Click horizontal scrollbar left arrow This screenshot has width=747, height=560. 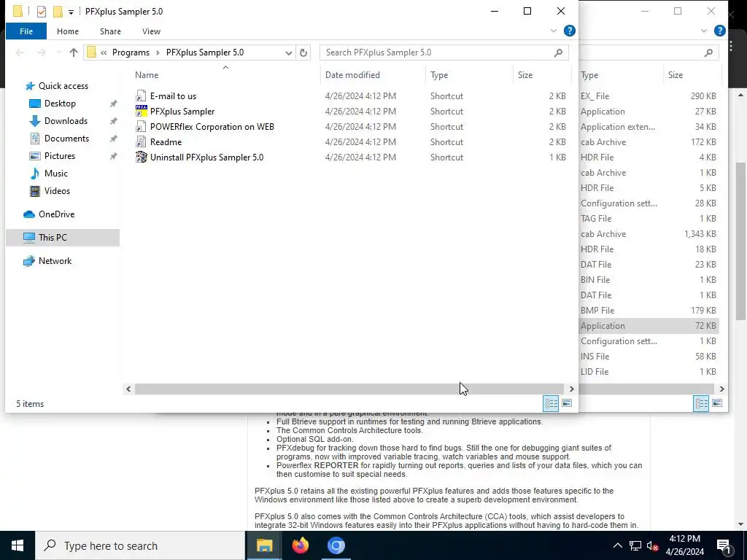point(128,389)
